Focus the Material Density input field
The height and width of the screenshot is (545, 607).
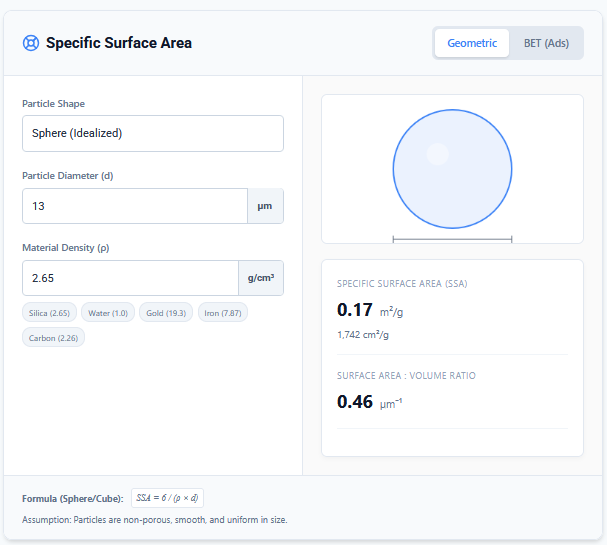(130, 278)
